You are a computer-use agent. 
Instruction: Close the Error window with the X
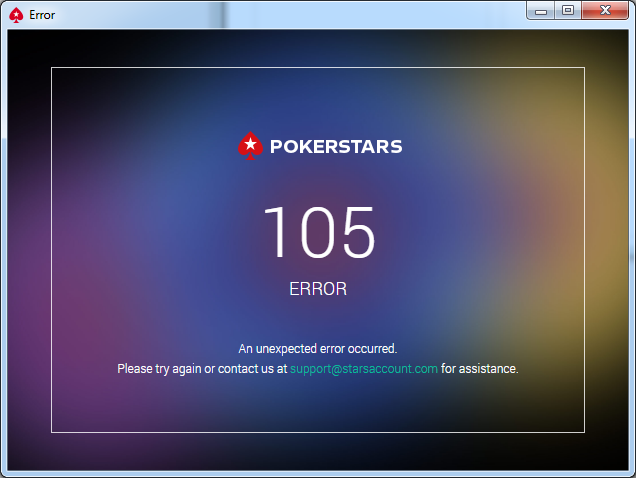(605, 11)
